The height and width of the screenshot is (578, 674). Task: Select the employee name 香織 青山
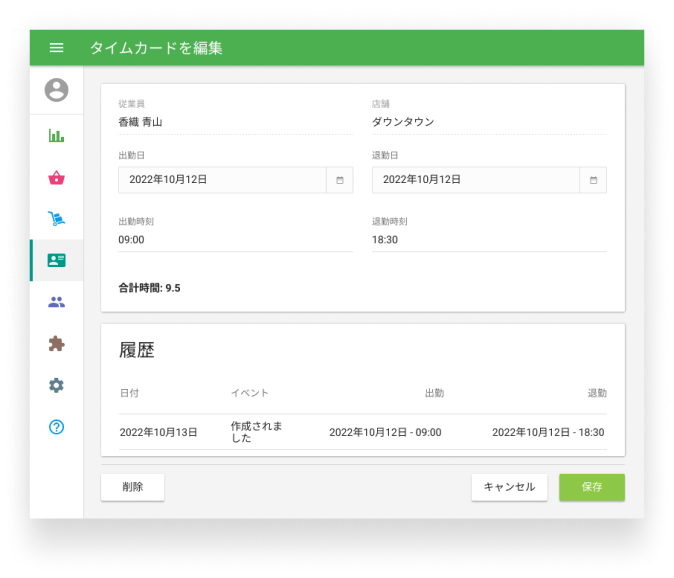tap(140, 122)
